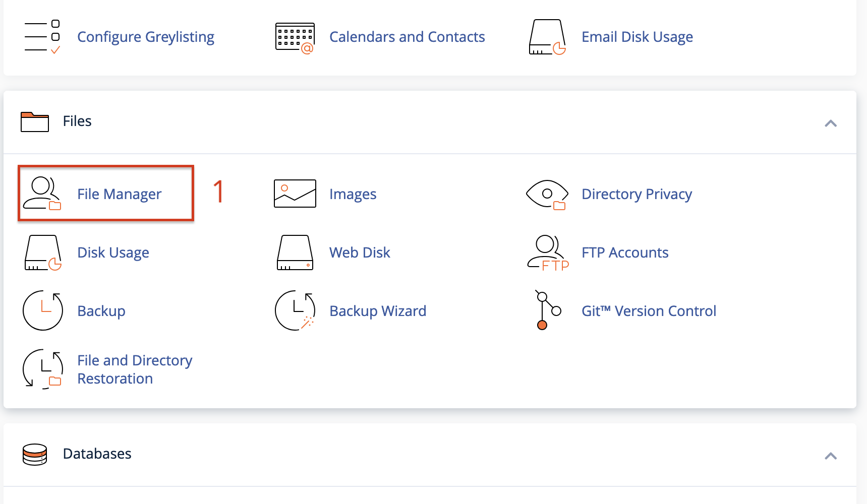The height and width of the screenshot is (504, 867).
Task: Click the Files section header title
Action: (77, 121)
